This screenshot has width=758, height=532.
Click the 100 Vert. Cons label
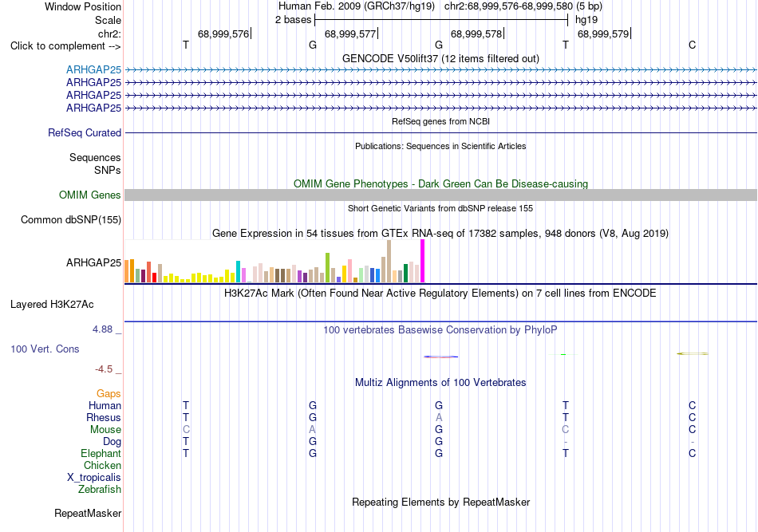(x=45, y=349)
